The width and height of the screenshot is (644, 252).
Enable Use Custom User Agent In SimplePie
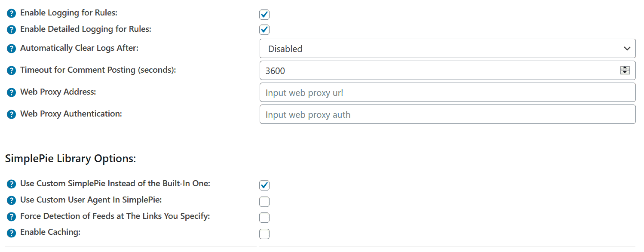click(264, 201)
